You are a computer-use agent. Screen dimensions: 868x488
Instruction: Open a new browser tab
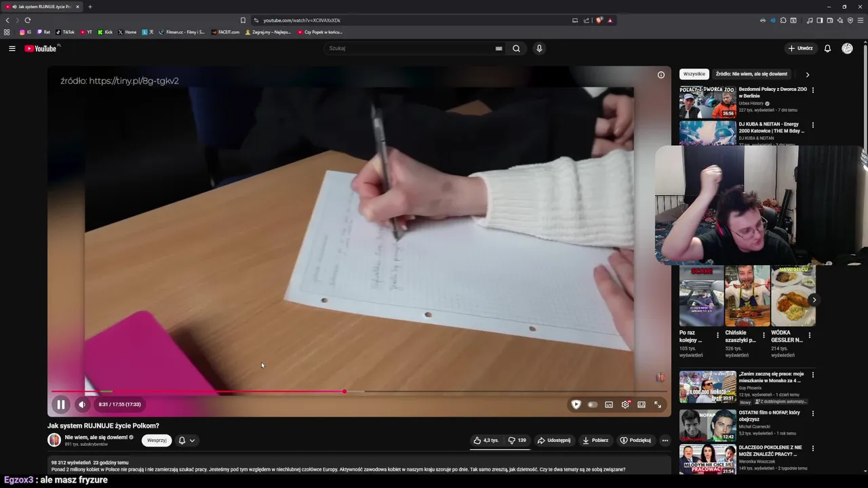90,7
